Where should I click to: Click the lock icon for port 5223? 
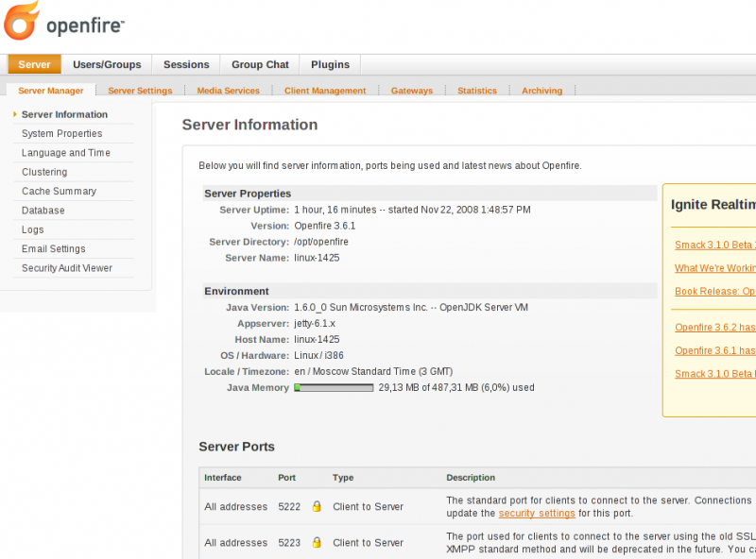317,542
